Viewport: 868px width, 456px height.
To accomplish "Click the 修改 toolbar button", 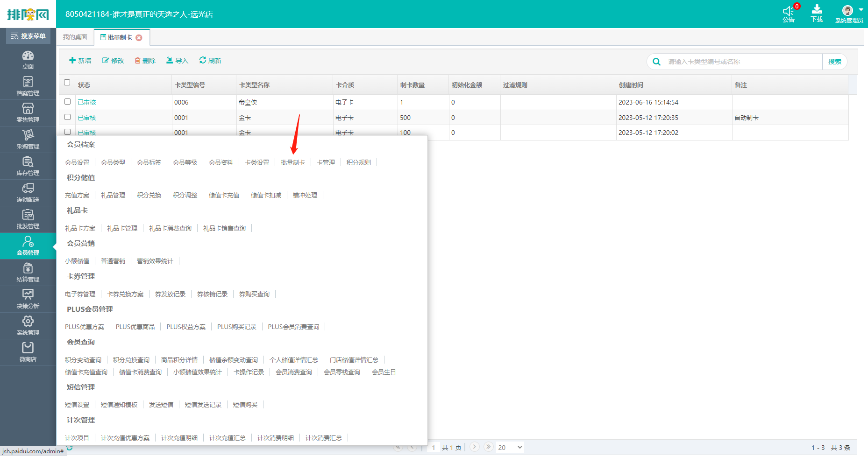I will [x=113, y=61].
